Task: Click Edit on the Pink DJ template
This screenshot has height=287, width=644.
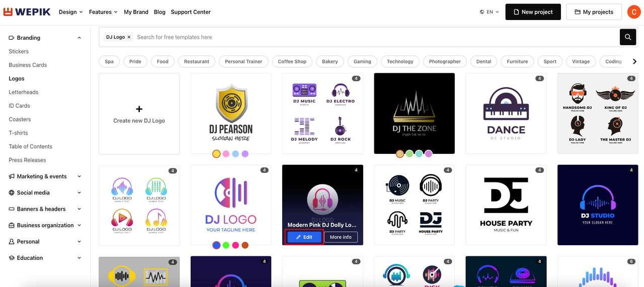Action: [x=304, y=237]
